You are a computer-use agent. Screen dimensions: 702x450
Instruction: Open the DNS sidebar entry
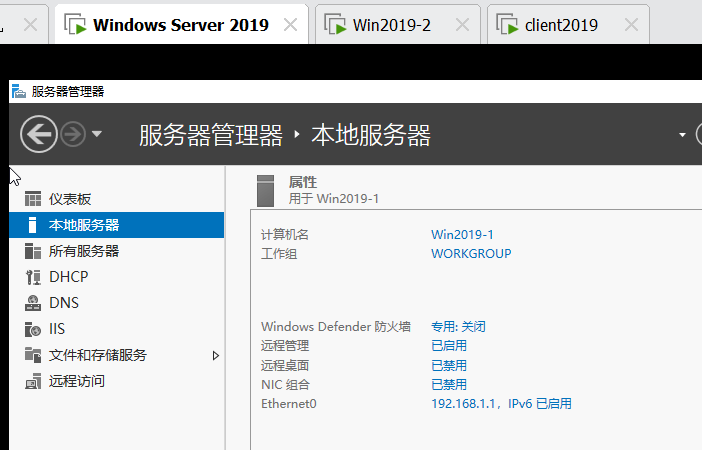pyautogui.click(x=116, y=303)
